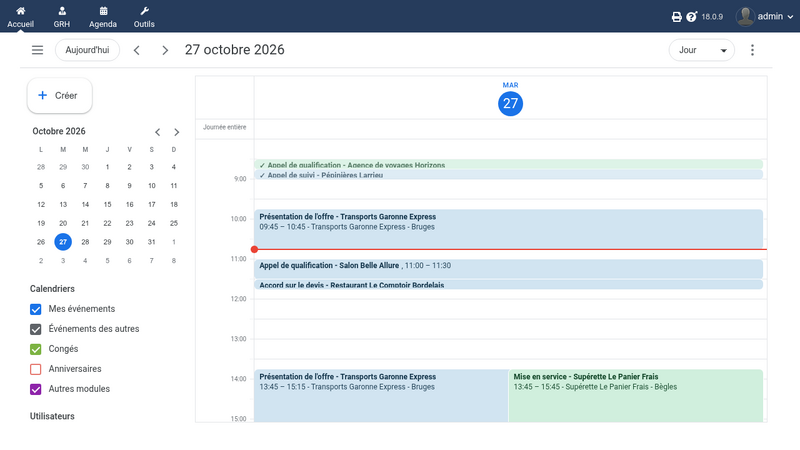Click the current time red marker dot
This screenshot has height=450, width=800.
tap(254, 249)
